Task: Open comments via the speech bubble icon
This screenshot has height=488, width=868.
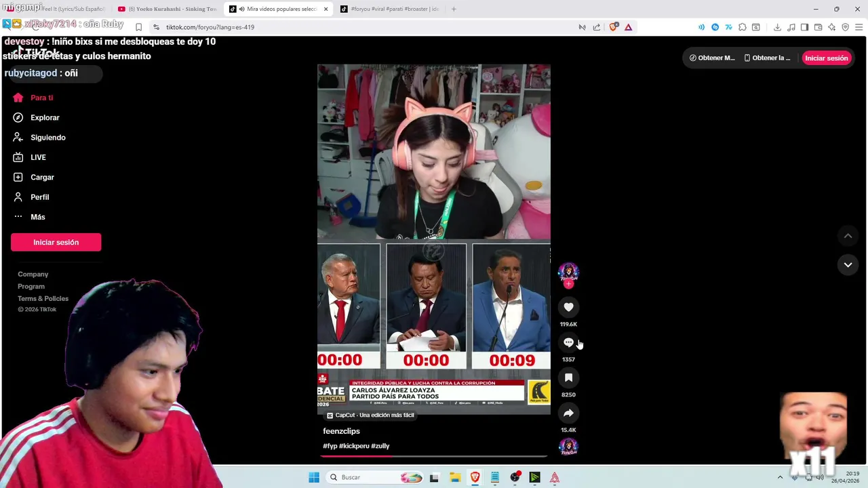Action: 568,342
